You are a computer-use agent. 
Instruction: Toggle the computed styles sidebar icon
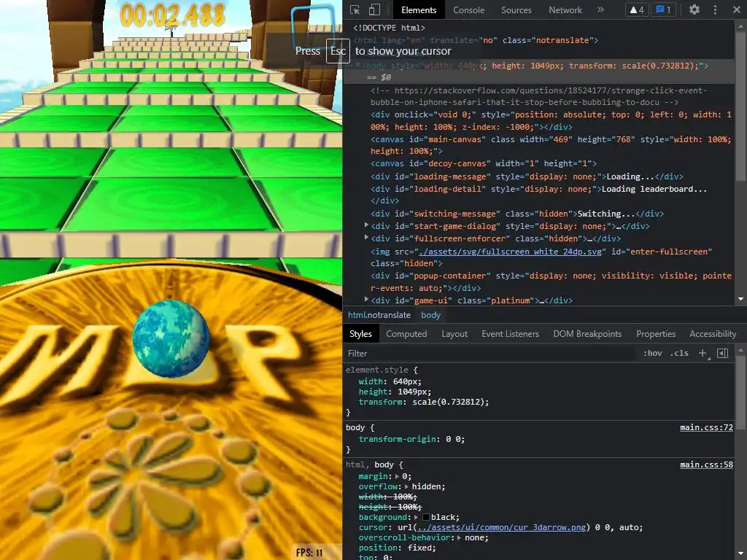pos(723,354)
